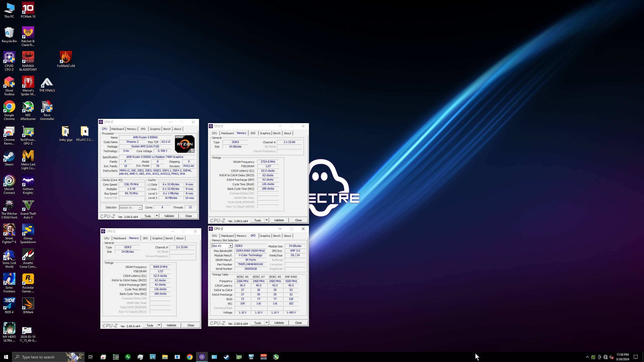Viewport: 644px width, 362px height.
Task: Open Bench tab in upper Memory window
Action: (277, 133)
